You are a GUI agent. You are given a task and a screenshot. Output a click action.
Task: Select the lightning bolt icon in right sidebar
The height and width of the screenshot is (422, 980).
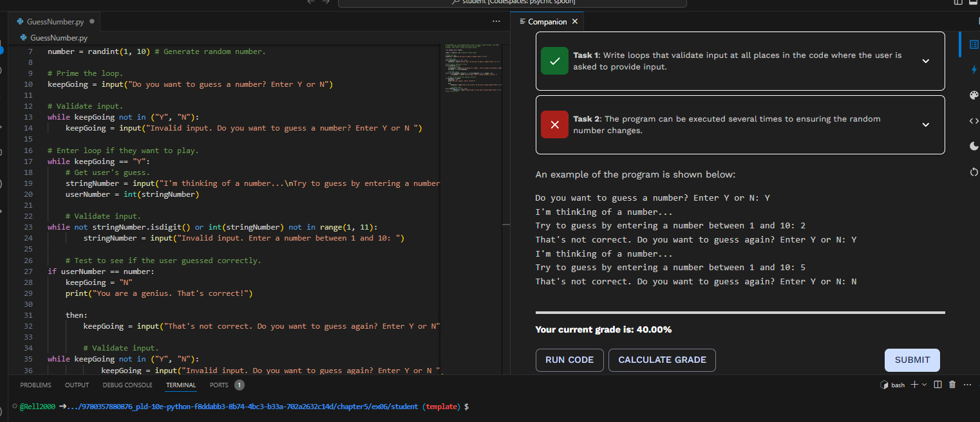(974, 69)
